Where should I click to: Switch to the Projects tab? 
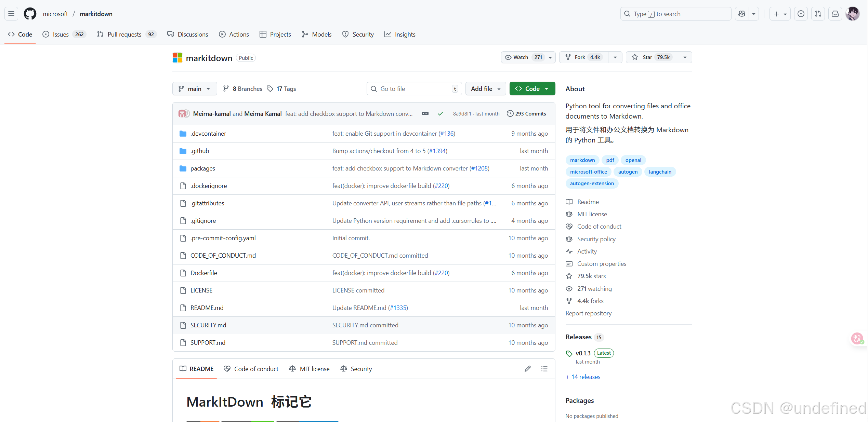275,34
